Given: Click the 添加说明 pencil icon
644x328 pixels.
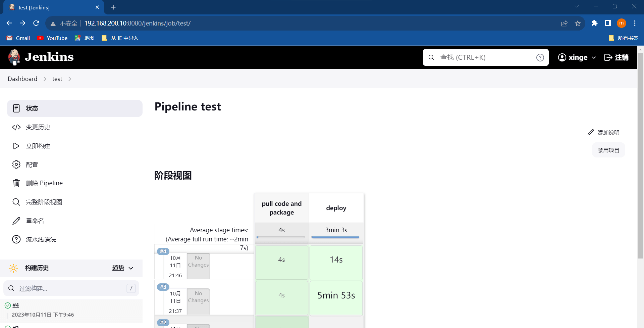Looking at the screenshot, I should (591, 133).
